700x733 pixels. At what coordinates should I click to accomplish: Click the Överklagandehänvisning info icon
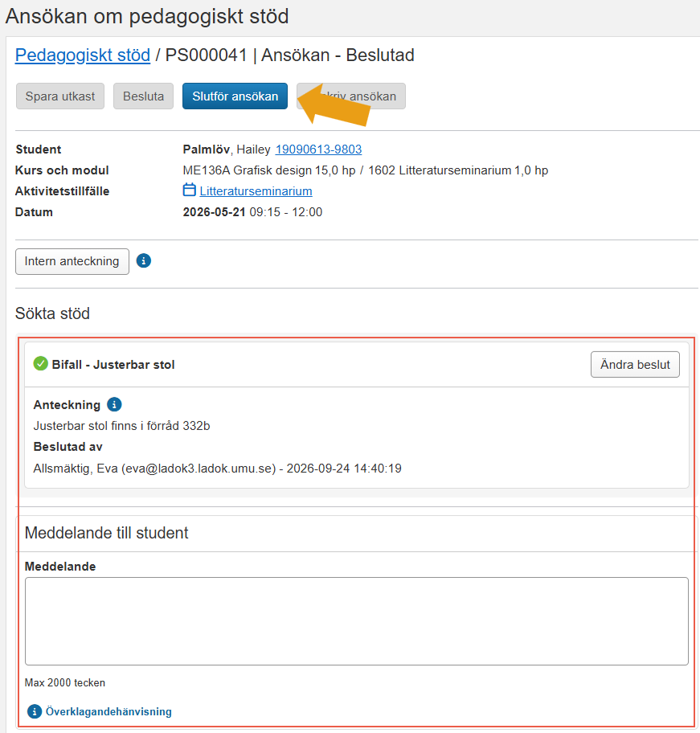click(34, 711)
